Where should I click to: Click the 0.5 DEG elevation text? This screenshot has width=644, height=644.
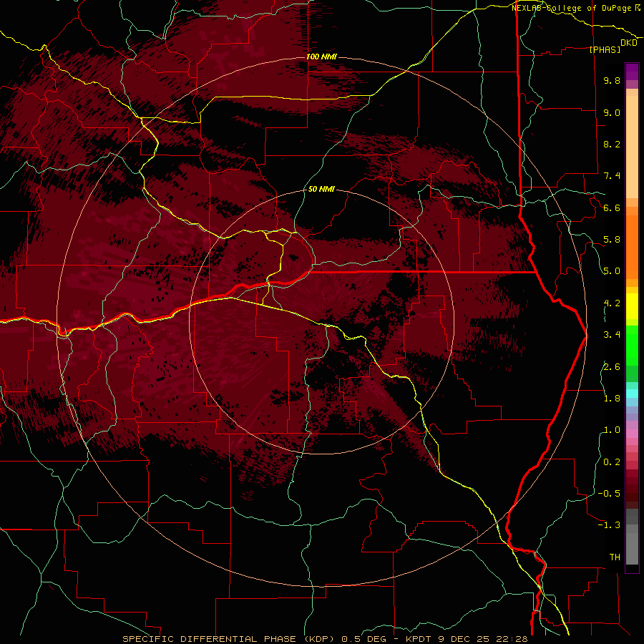pyautogui.click(x=364, y=639)
